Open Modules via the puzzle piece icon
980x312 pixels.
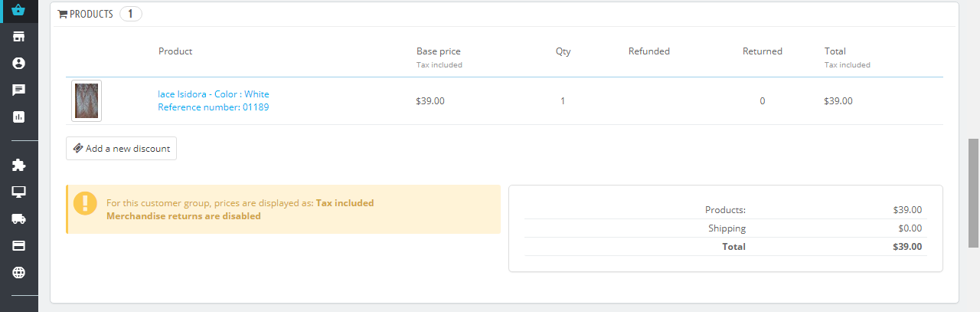(19, 165)
